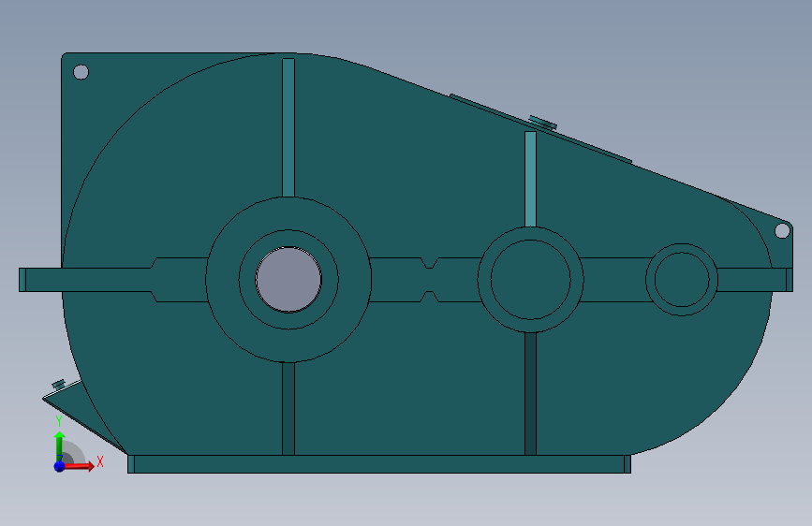Pick the lower rib below large bearing

coord(288,409)
